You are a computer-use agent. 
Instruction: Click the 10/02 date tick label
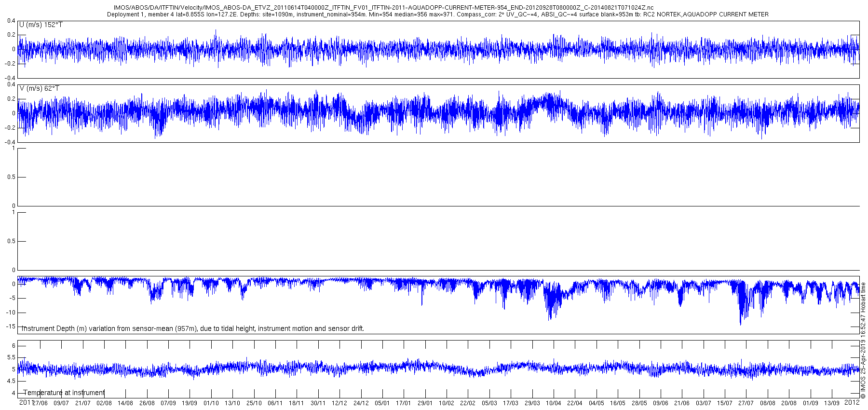(447, 403)
